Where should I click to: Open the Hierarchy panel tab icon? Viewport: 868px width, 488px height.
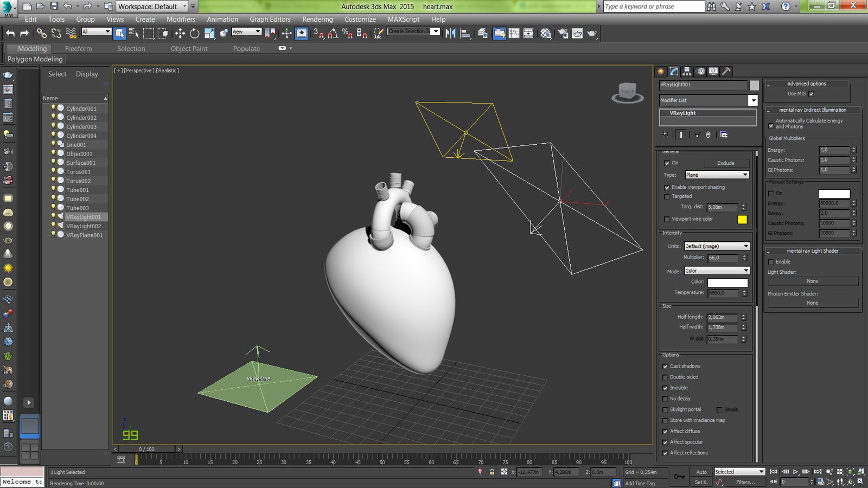click(x=687, y=72)
